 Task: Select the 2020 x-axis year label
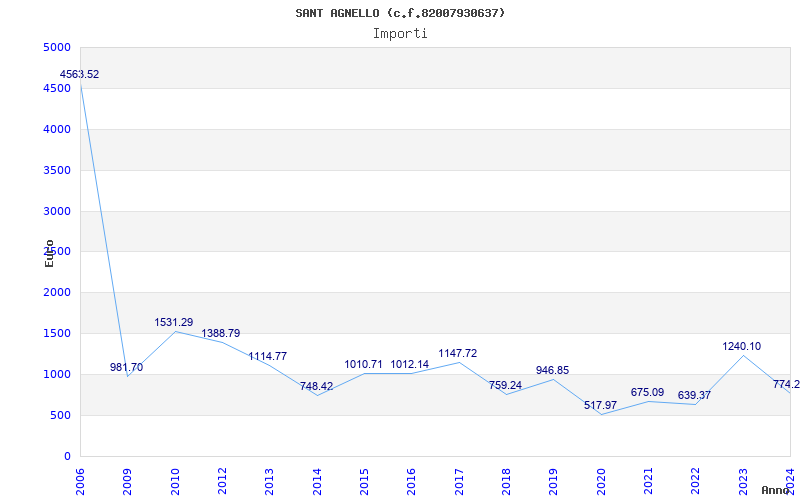[x=601, y=481]
